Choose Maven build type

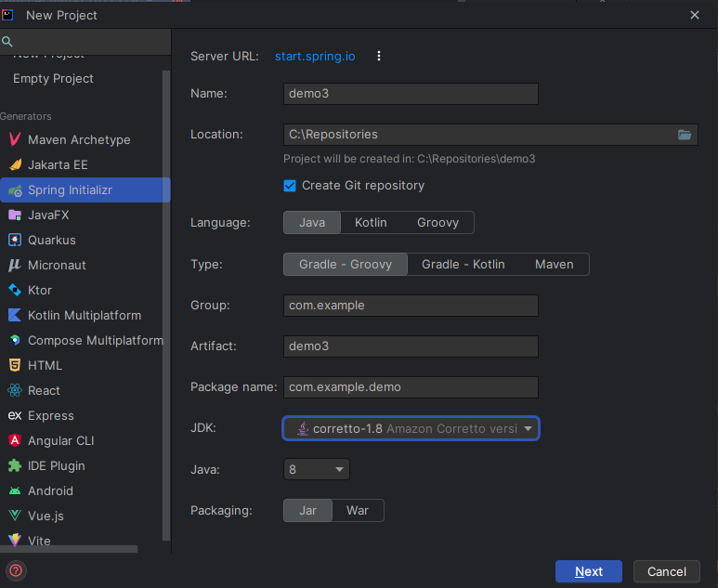[555, 264]
